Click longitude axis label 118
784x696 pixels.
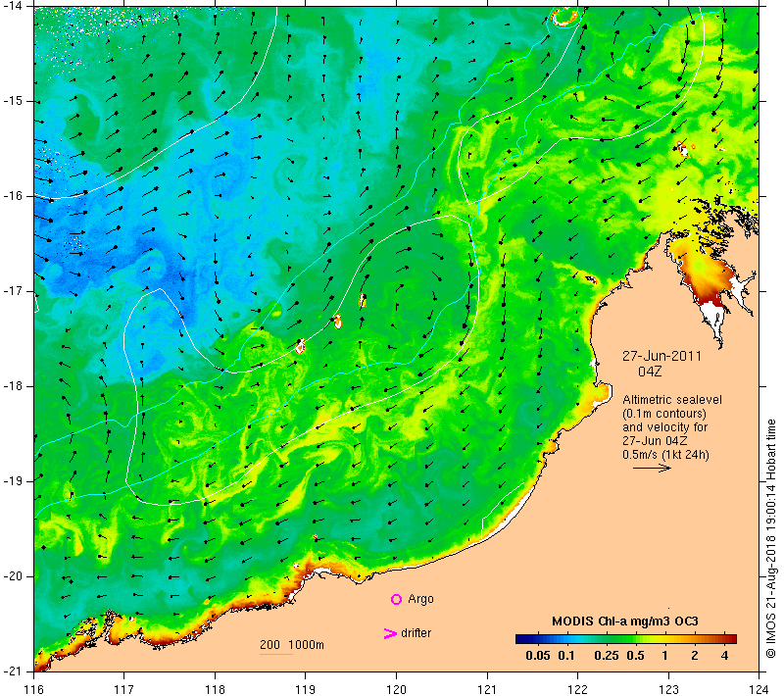click(215, 689)
